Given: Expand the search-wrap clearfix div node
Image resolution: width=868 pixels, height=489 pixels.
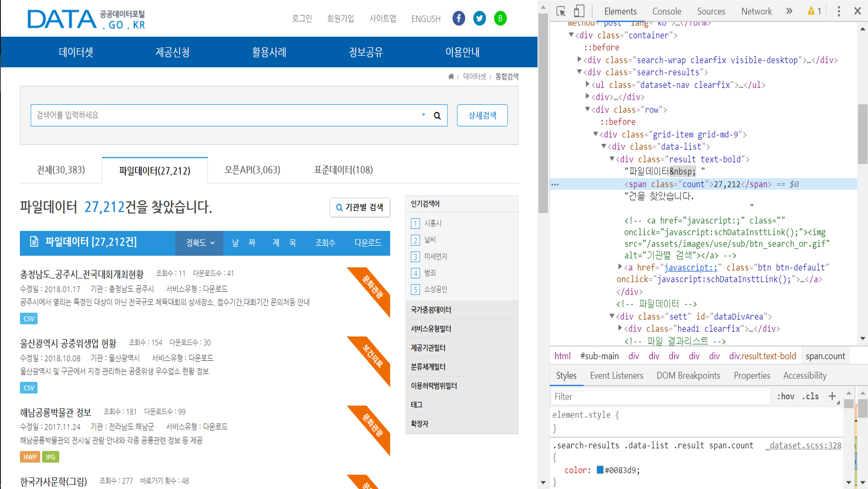Looking at the screenshot, I should 579,60.
